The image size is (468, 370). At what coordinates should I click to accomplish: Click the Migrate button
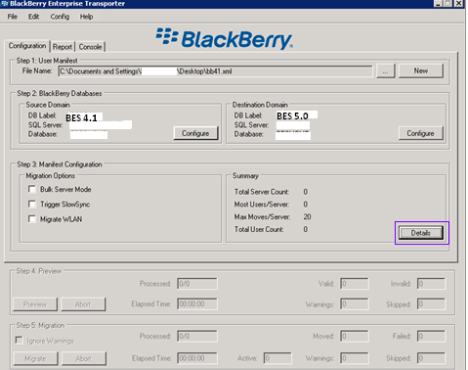(x=35, y=358)
